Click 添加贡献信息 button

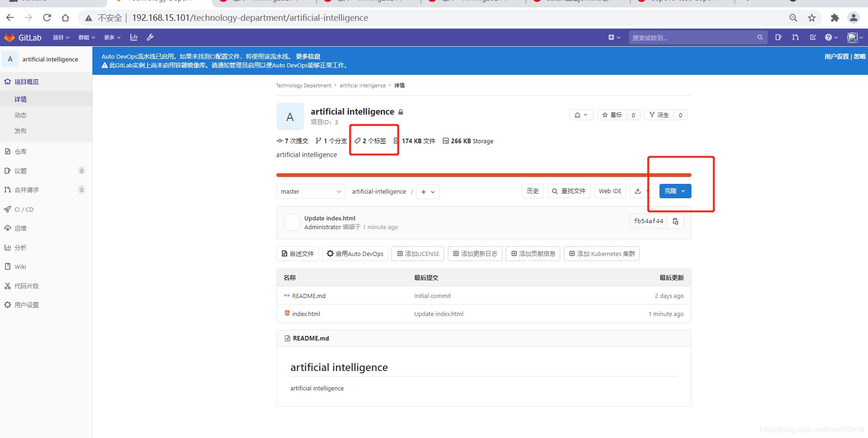click(533, 254)
